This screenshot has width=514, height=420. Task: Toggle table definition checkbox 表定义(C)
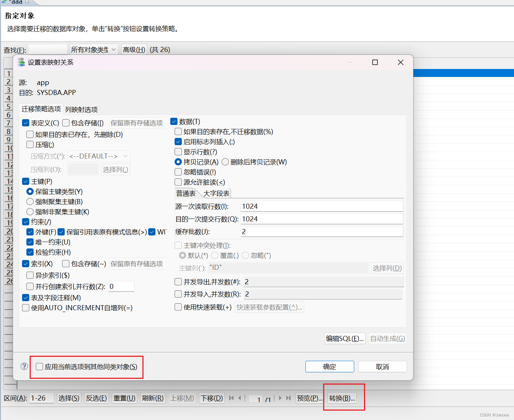tap(26, 123)
